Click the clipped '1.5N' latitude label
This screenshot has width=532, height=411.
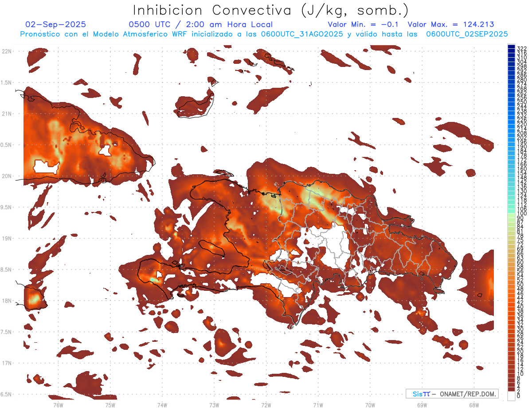(6, 83)
